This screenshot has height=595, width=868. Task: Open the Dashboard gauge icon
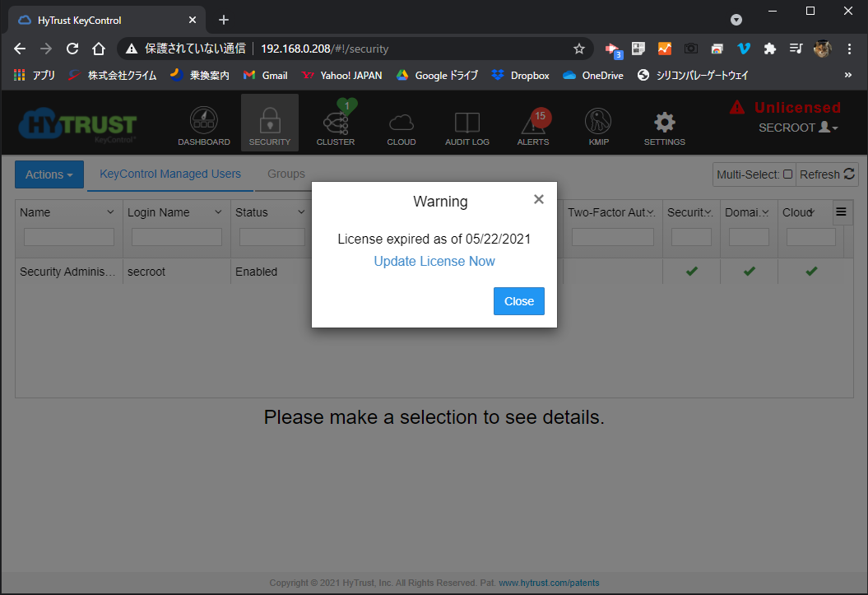point(204,121)
